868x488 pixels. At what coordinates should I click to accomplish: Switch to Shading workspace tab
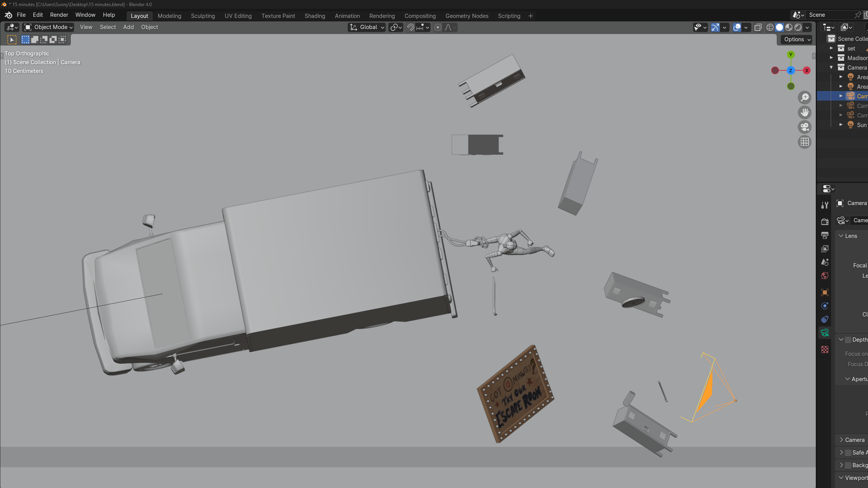click(315, 16)
